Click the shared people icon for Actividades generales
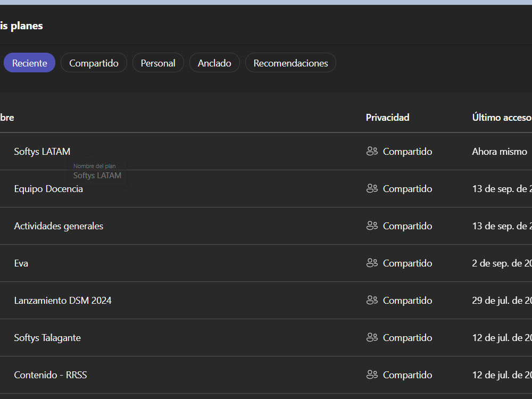 [372, 226]
